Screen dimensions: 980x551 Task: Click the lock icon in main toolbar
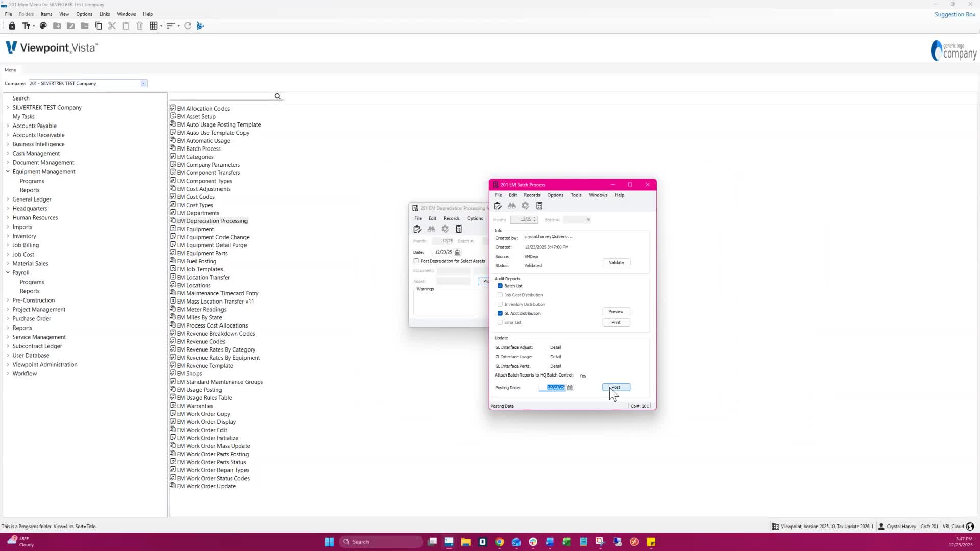pyautogui.click(x=12, y=26)
